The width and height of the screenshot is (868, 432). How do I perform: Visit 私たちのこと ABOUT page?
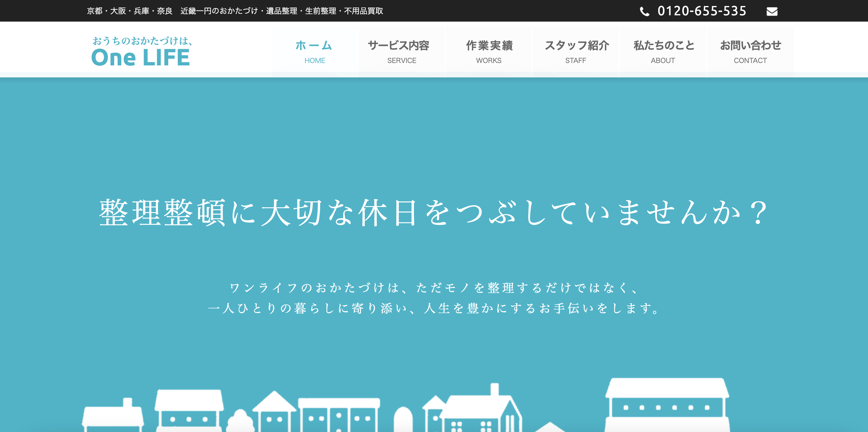click(x=663, y=52)
